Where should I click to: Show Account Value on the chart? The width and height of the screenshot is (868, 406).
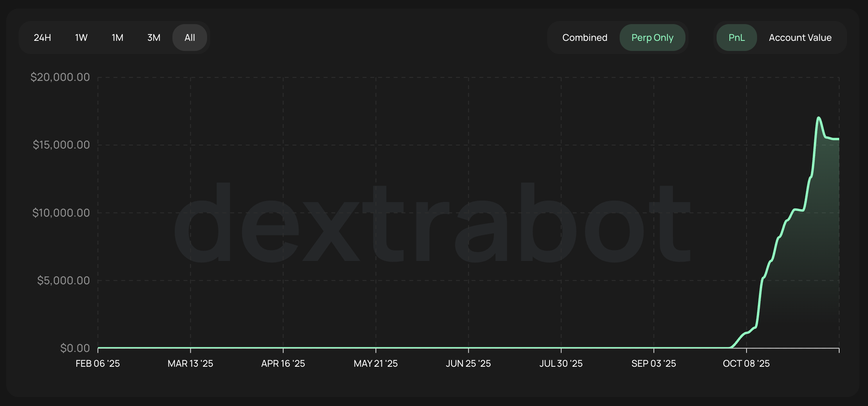pyautogui.click(x=800, y=38)
